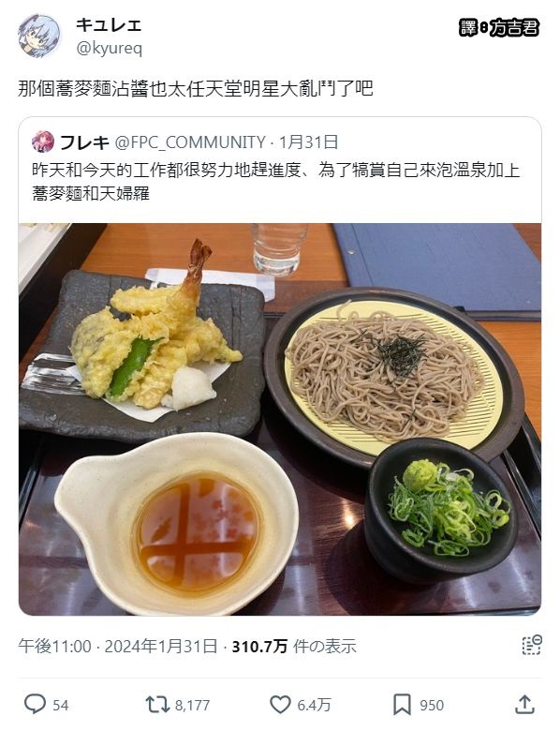The image size is (560, 731).
Task: Open キュレエ profile avatar
Action: 39,36
